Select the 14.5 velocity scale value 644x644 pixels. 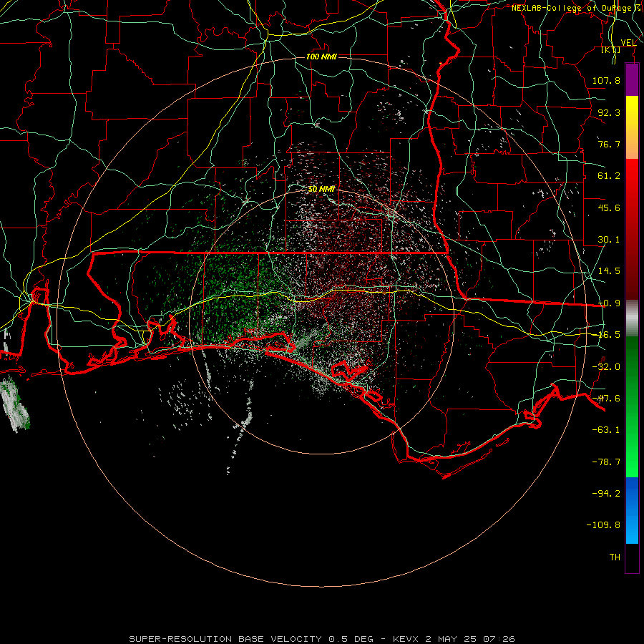click(609, 271)
